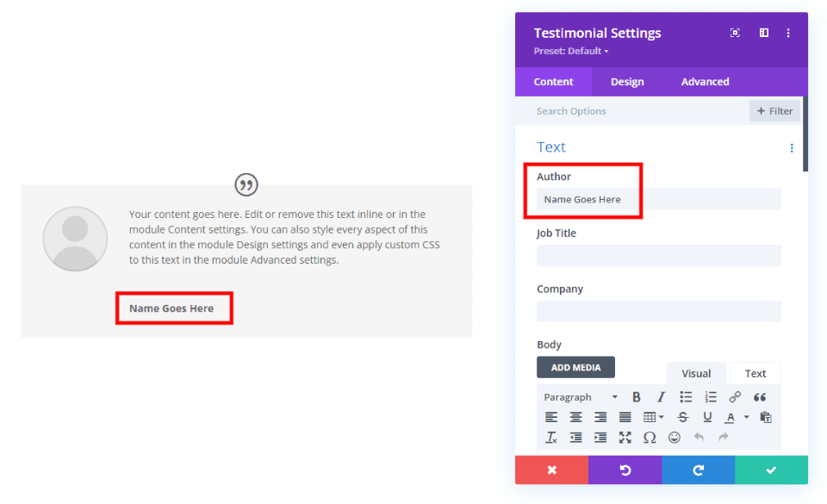Screen dimensions: 827x504
Task: Apply italic formatting in the Body editor
Action: [x=662, y=396]
